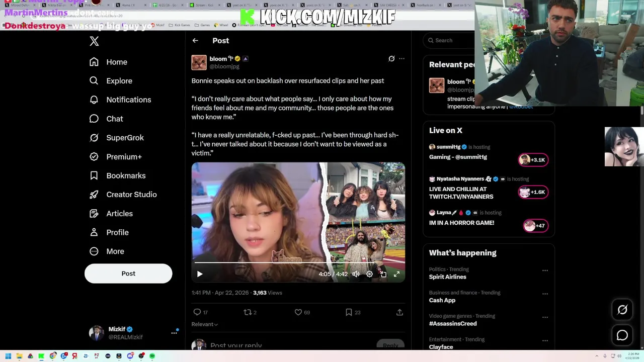Viewport: 644px width, 362px height.
Task: Click the video progress bar
Action: tap(298, 263)
